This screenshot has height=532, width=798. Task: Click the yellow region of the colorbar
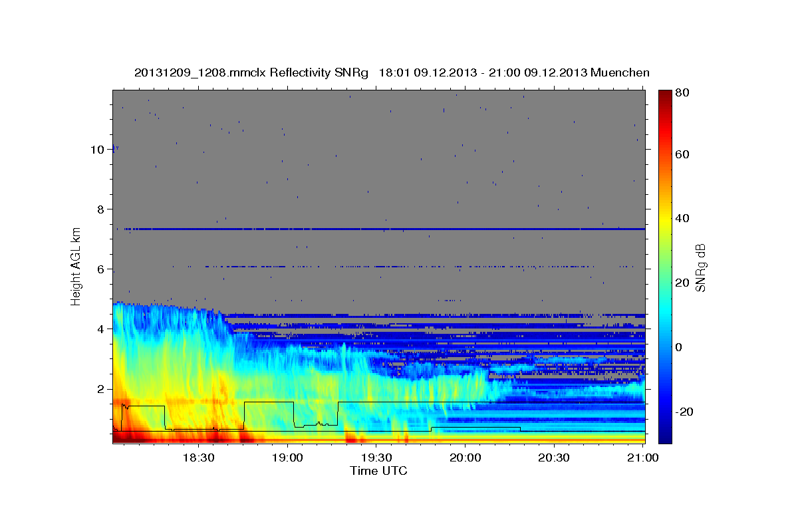[x=665, y=219]
